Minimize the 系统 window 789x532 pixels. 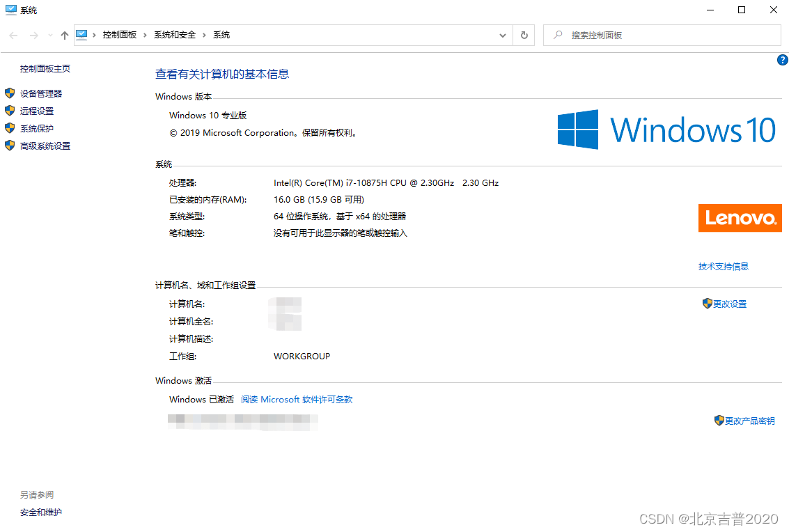[x=710, y=10]
